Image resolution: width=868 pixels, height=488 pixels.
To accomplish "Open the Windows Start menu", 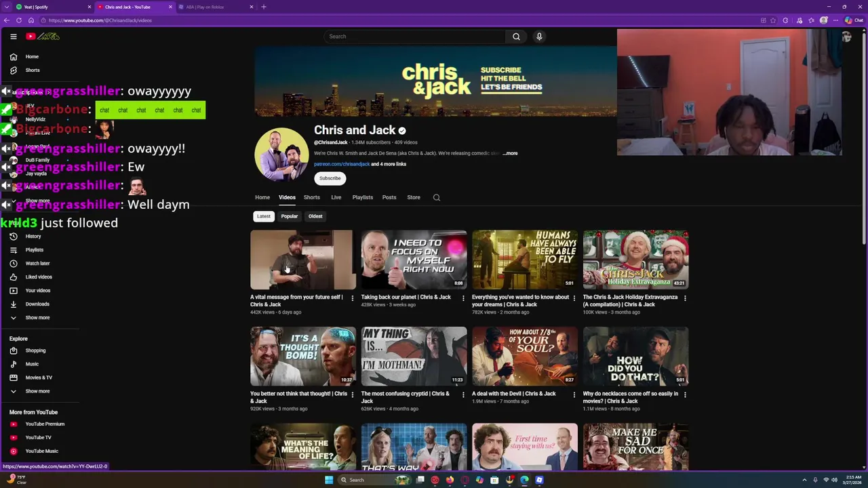I will tap(329, 480).
